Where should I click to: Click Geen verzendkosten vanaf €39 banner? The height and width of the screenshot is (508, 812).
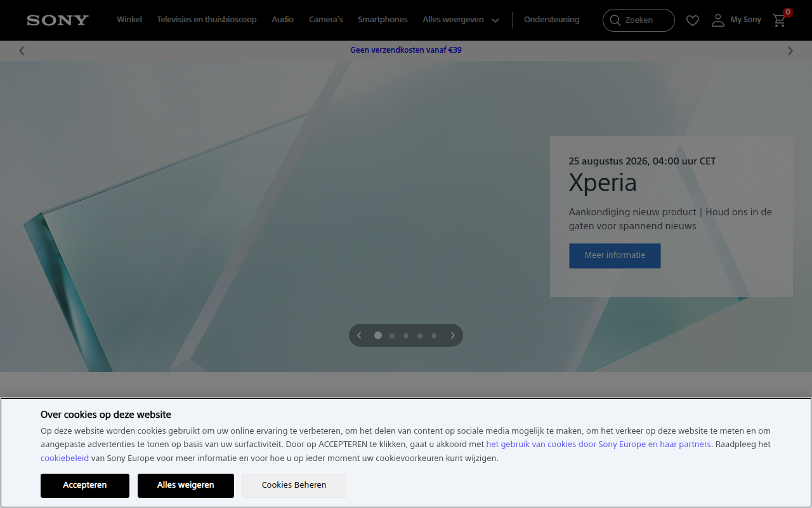[406, 50]
